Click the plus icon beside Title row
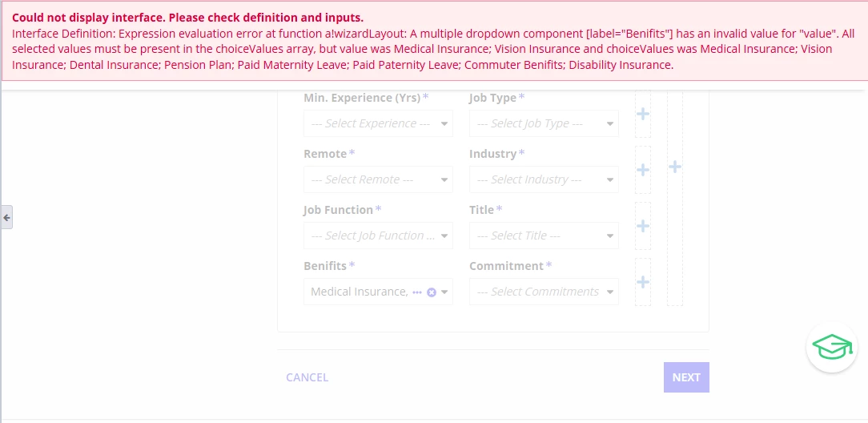The height and width of the screenshot is (423, 868). tap(643, 226)
